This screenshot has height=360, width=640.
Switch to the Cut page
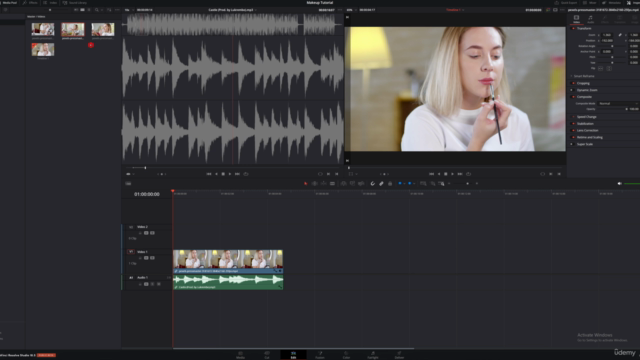tap(267, 355)
